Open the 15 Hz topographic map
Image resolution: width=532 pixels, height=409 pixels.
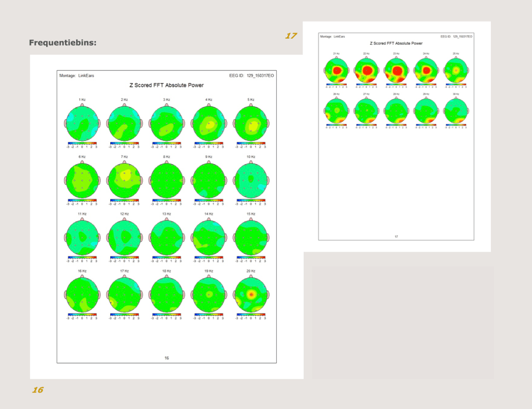(x=251, y=237)
